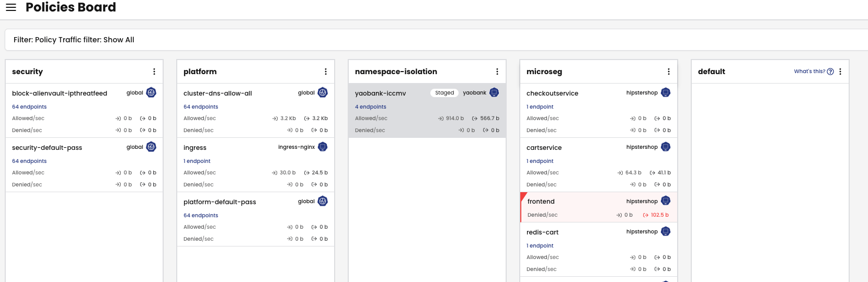Click namespace-isolation tier title
Screen dimensions: 868x282
pyautogui.click(x=396, y=72)
